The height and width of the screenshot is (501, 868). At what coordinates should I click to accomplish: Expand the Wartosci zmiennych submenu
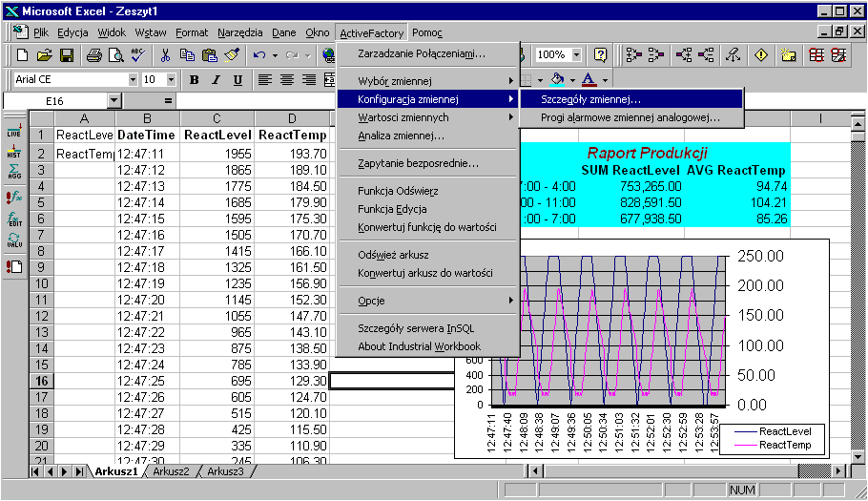(428, 117)
